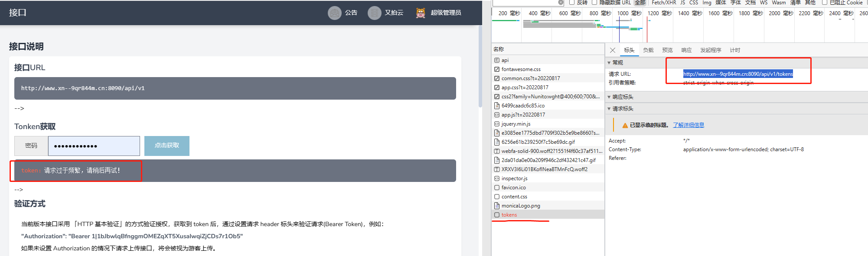Open the 超级管理员 user avatar
Viewport: 868px width, 256px height.
pyautogui.click(x=420, y=13)
